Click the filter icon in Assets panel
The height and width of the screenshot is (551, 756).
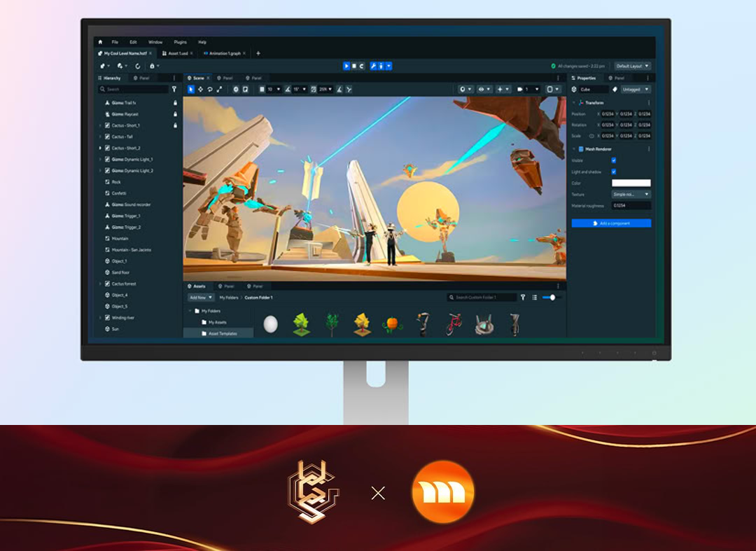(x=523, y=298)
